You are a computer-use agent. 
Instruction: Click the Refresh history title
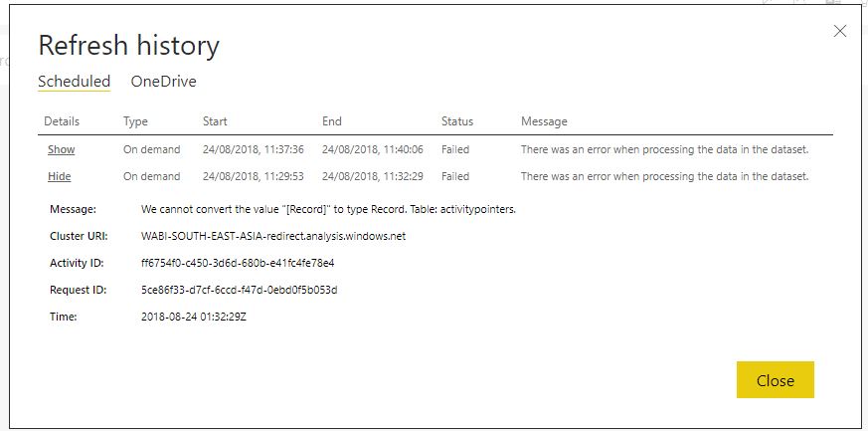click(128, 46)
